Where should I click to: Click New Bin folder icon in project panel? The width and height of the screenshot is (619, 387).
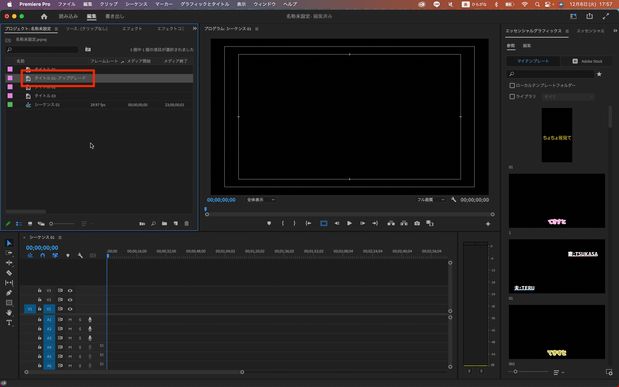[x=164, y=224]
